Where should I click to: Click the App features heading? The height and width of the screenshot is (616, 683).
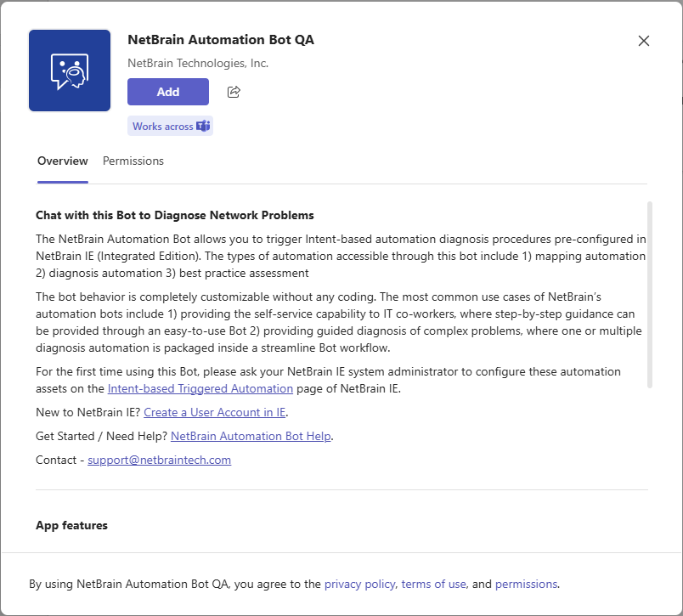pos(71,525)
